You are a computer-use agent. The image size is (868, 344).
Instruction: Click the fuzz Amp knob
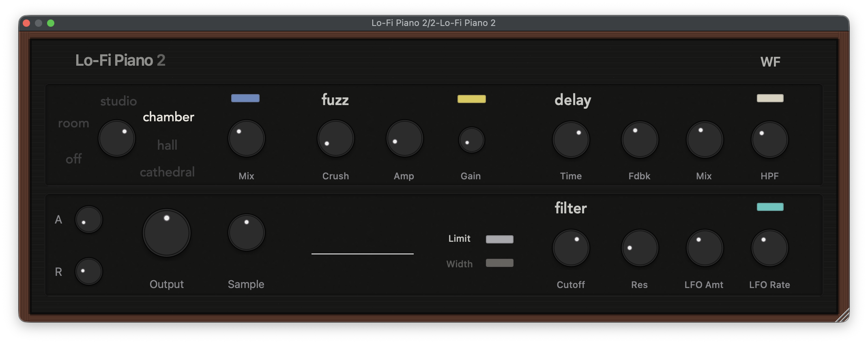coord(405,138)
